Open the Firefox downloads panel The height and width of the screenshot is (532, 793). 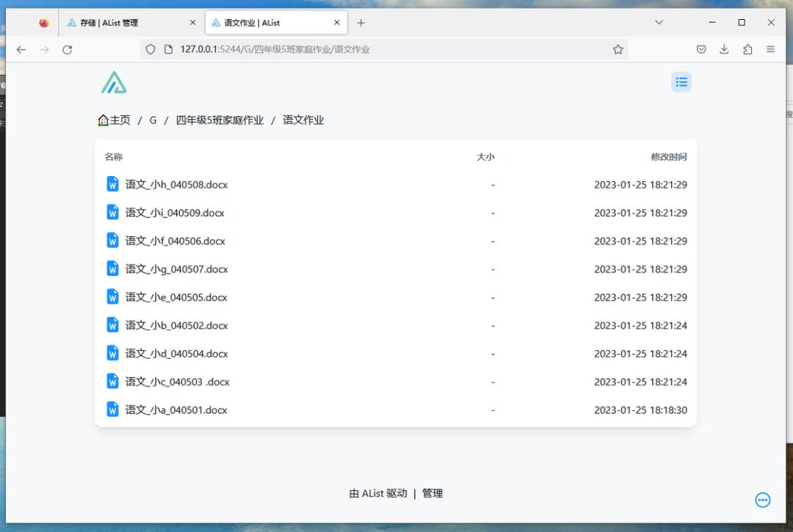point(724,49)
